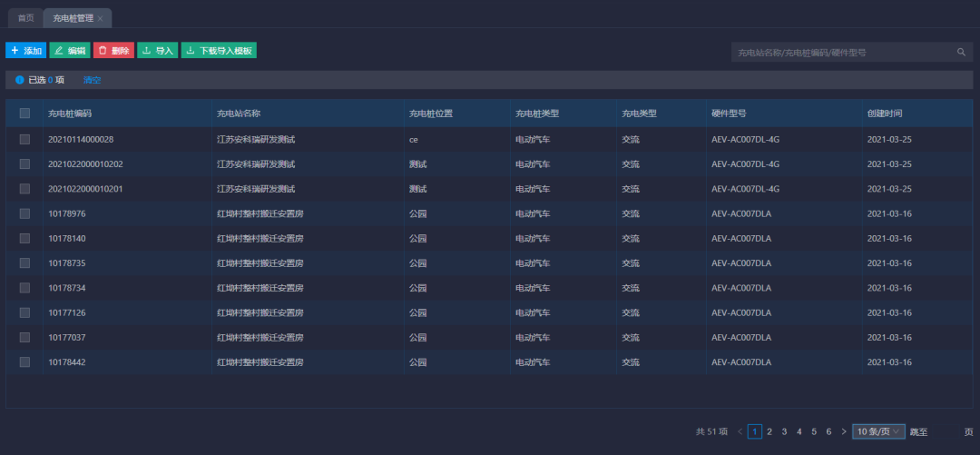Click date 2021-03-16 in row 10177037
Viewport: 980px width, 455px height.
[889, 337]
